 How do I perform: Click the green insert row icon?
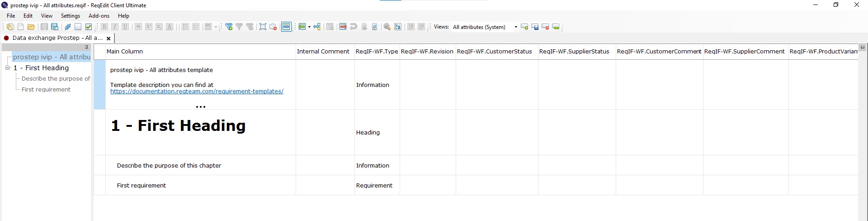coord(302,27)
